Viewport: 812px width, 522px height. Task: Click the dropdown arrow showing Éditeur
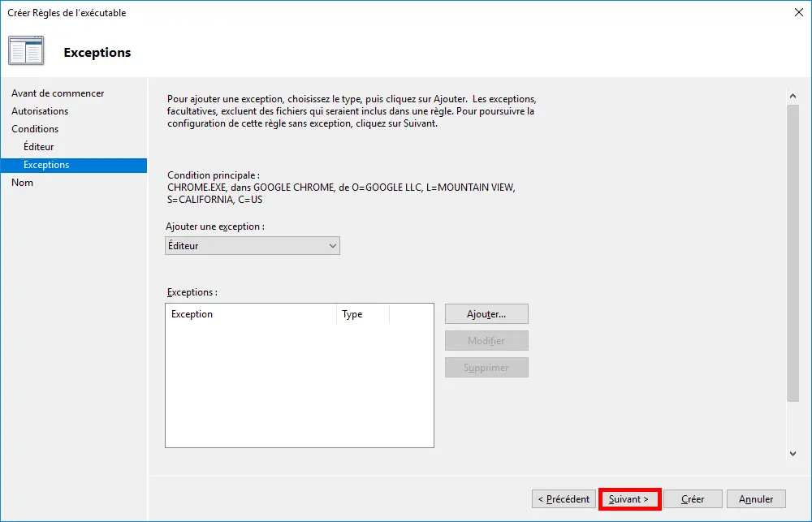331,245
